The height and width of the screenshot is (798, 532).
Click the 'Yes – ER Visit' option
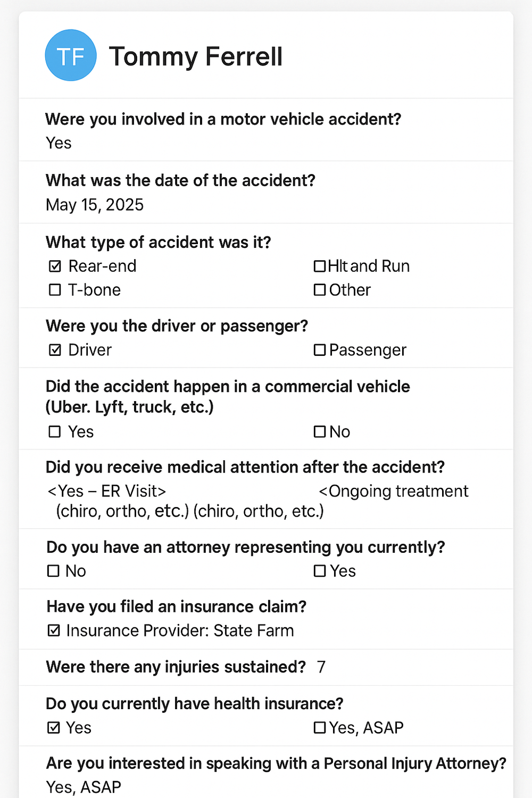pos(107,491)
